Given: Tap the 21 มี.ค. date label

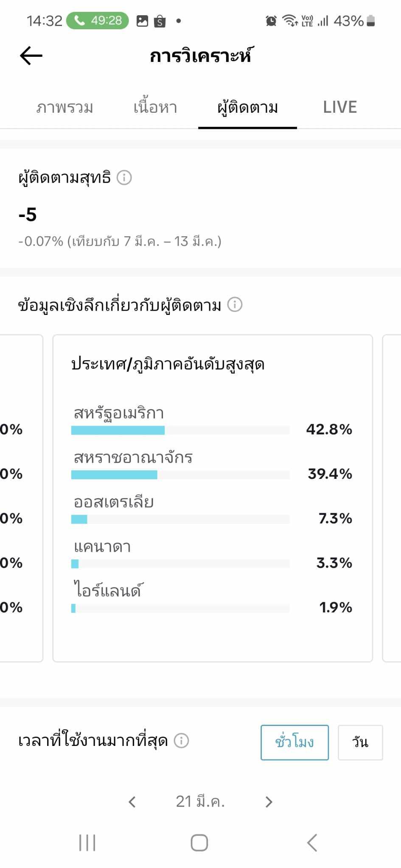Looking at the screenshot, I should pyautogui.click(x=200, y=801).
